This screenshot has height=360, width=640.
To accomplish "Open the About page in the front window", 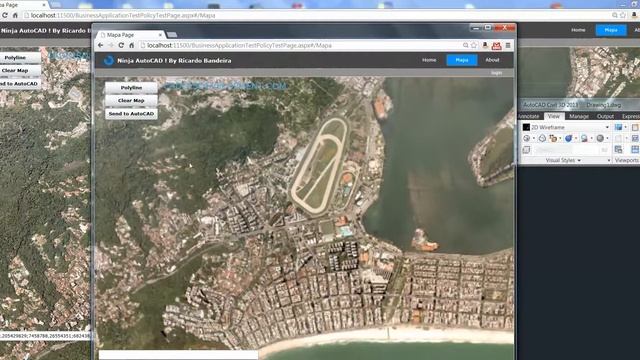I will [492, 60].
